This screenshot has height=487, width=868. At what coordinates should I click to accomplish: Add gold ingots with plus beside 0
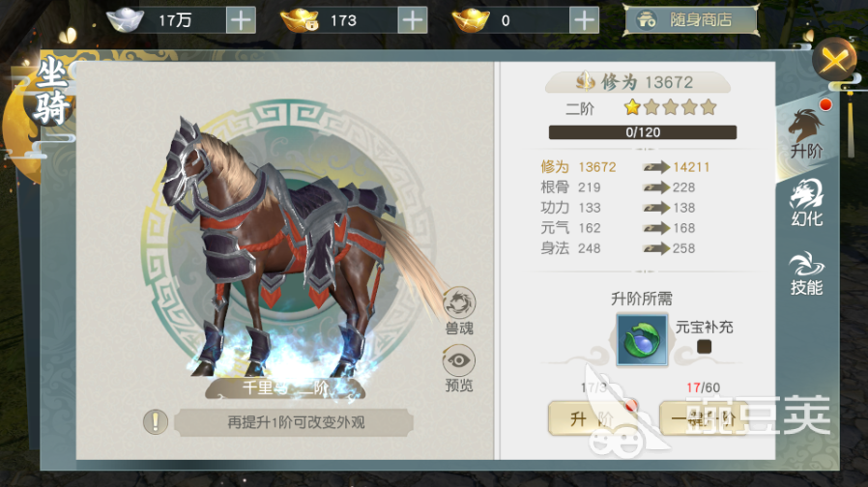(x=584, y=21)
